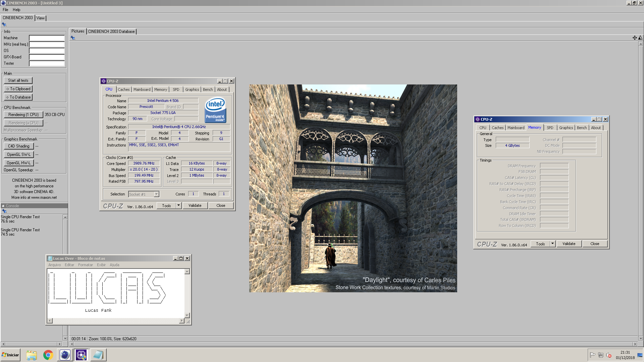This screenshot has height=362, width=644.
Task: Click Tools button in CPU-Z CPU window
Action: [166, 205]
